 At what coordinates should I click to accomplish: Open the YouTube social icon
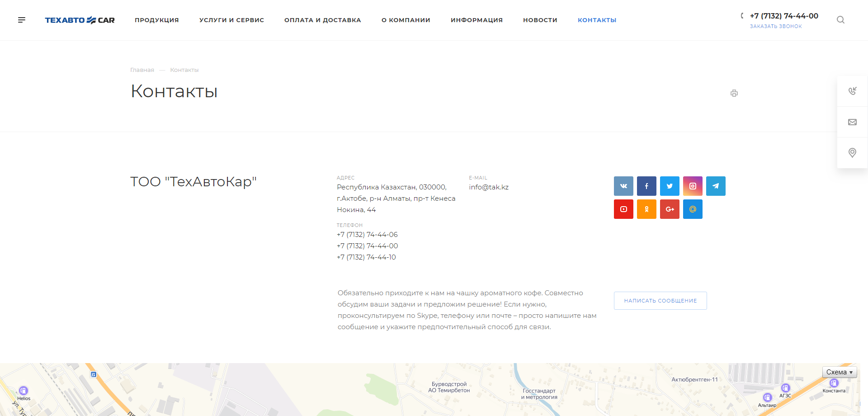tap(623, 209)
